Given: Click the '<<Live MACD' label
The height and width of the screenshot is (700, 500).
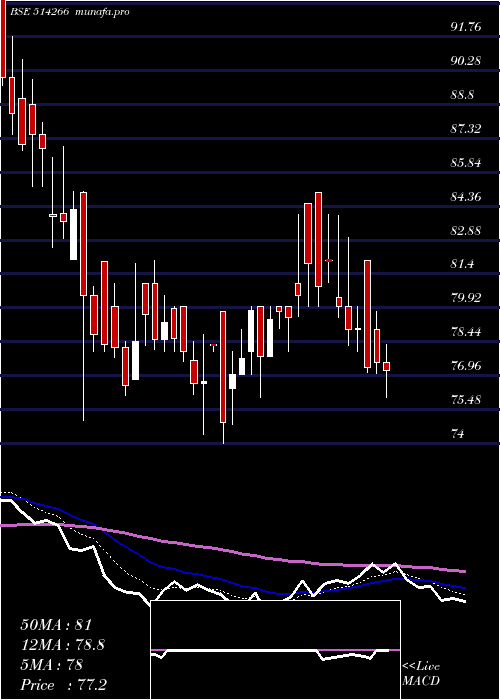Looking at the screenshot, I should [421, 674].
